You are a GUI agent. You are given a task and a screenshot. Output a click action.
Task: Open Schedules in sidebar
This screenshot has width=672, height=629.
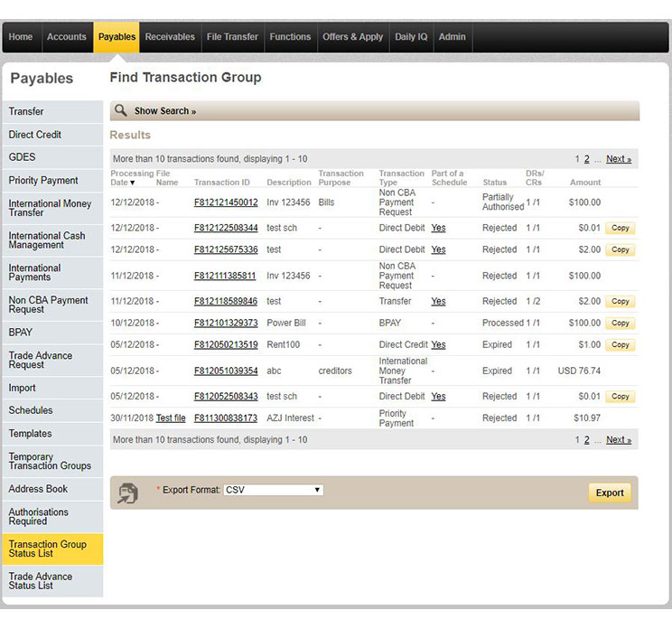click(x=52, y=410)
